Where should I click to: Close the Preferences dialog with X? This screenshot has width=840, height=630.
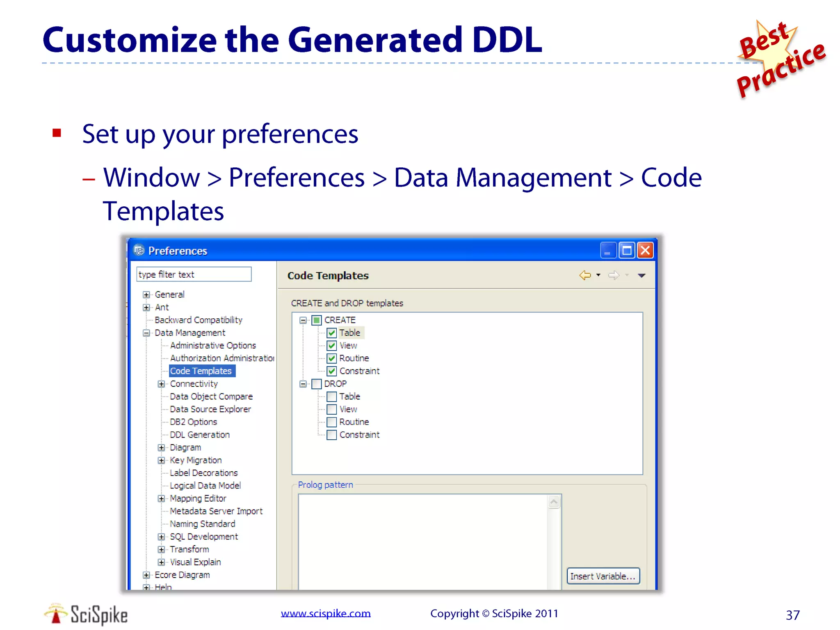tap(645, 250)
